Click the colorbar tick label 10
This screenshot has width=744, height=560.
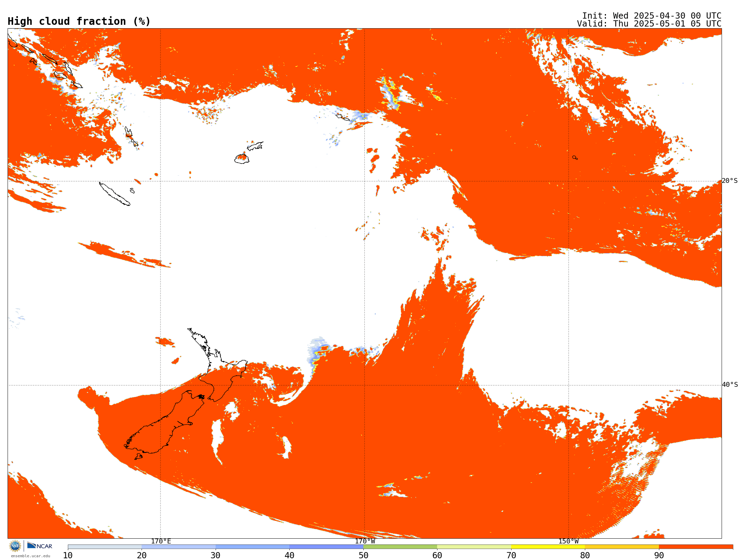(68, 555)
